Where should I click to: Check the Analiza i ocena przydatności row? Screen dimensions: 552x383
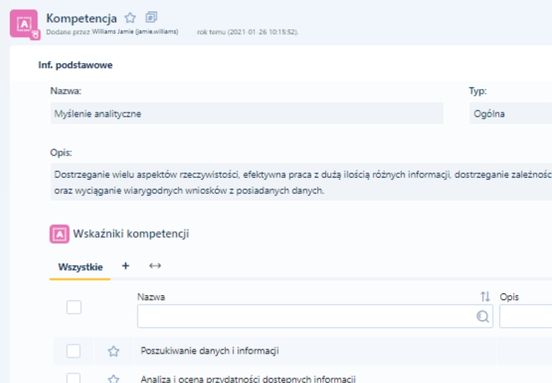pyautogui.click(x=74, y=378)
